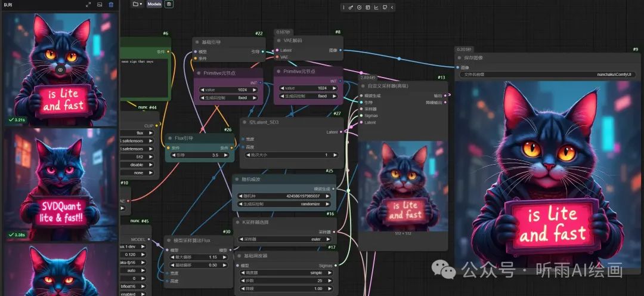Open the flux type combo in CLIP loader
Viewport: 644px width, 296px height.
tap(137, 133)
